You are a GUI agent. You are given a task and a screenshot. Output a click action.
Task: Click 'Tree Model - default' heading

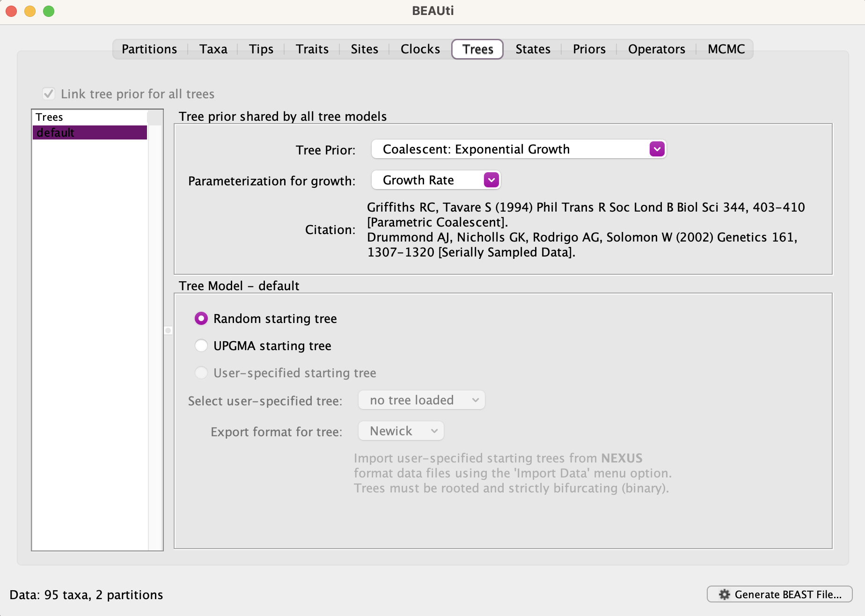tap(239, 286)
